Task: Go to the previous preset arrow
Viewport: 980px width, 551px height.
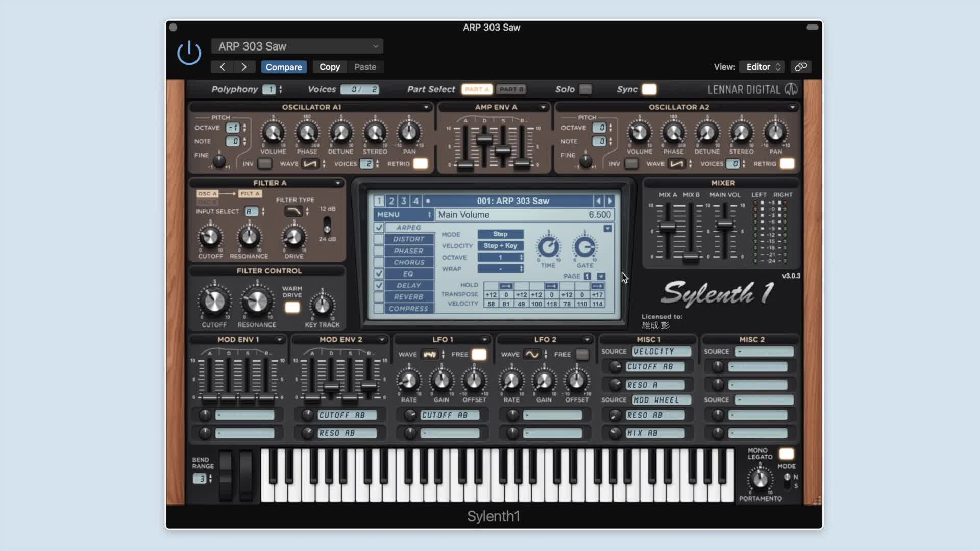Action: click(223, 67)
